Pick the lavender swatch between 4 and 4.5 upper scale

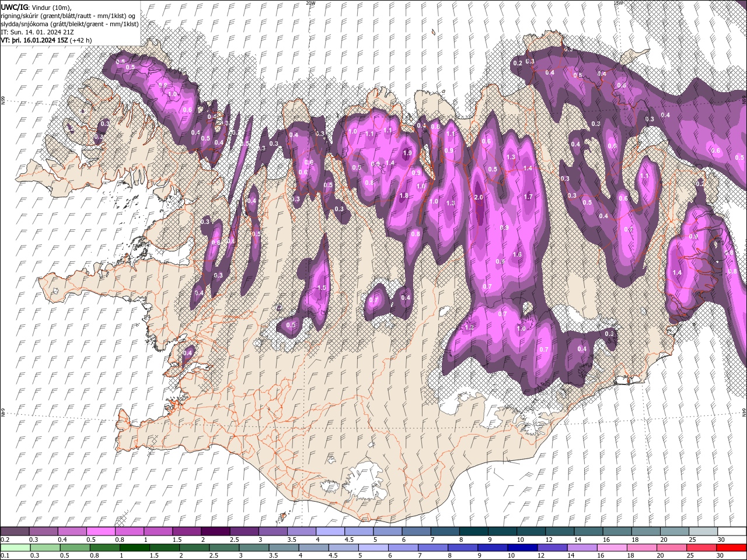(330, 531)
